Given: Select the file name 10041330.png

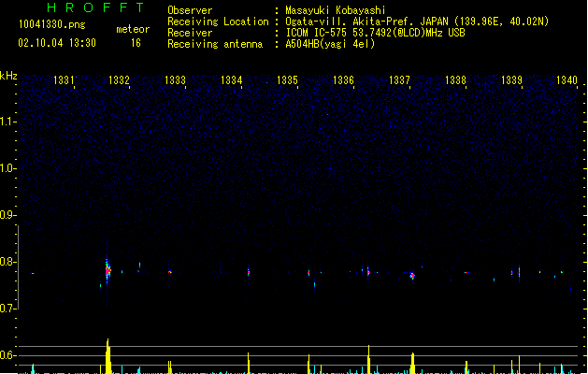Looking at the screenshot, I should [52, 24].
